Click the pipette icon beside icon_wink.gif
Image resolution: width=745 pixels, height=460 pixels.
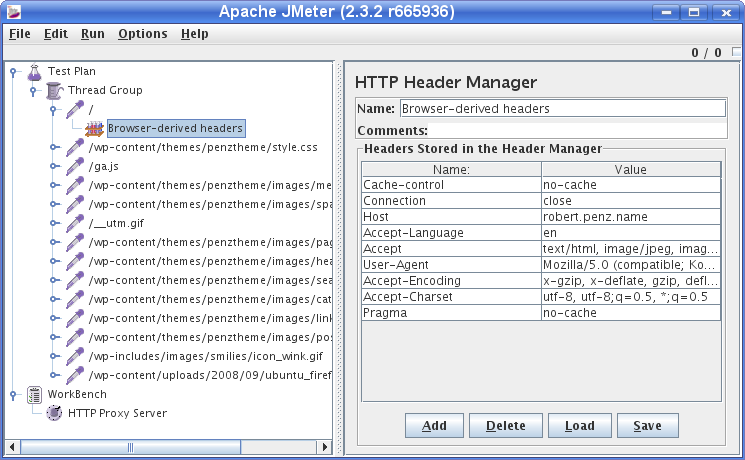coord(75,357)
